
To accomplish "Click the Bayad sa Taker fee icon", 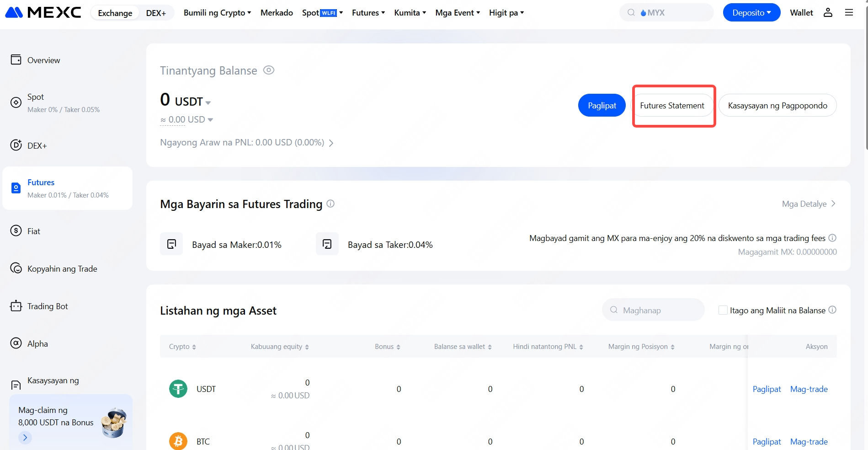I will coord(327,244).
